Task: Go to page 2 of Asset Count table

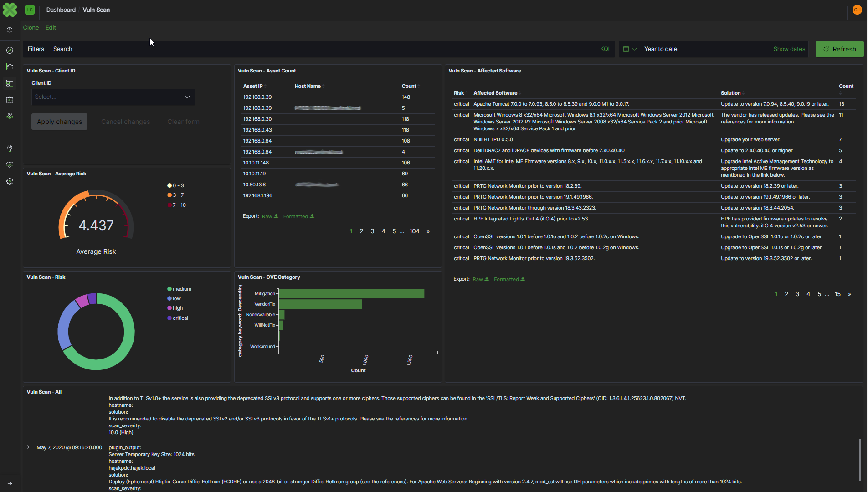Action: coord(361,231)
